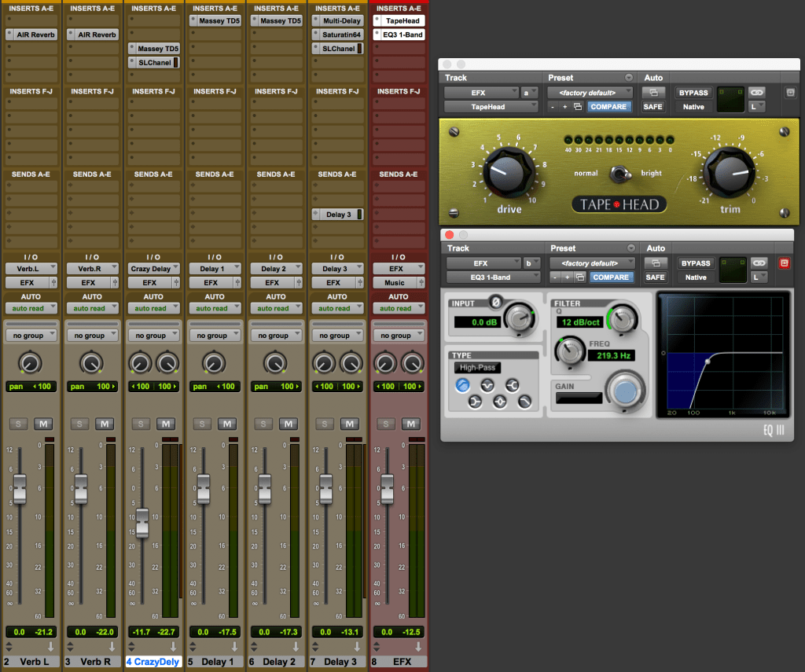Toggle BYPASS on the TapeHead plug-in
805x672 pixels.
click(x=693, y=92)
